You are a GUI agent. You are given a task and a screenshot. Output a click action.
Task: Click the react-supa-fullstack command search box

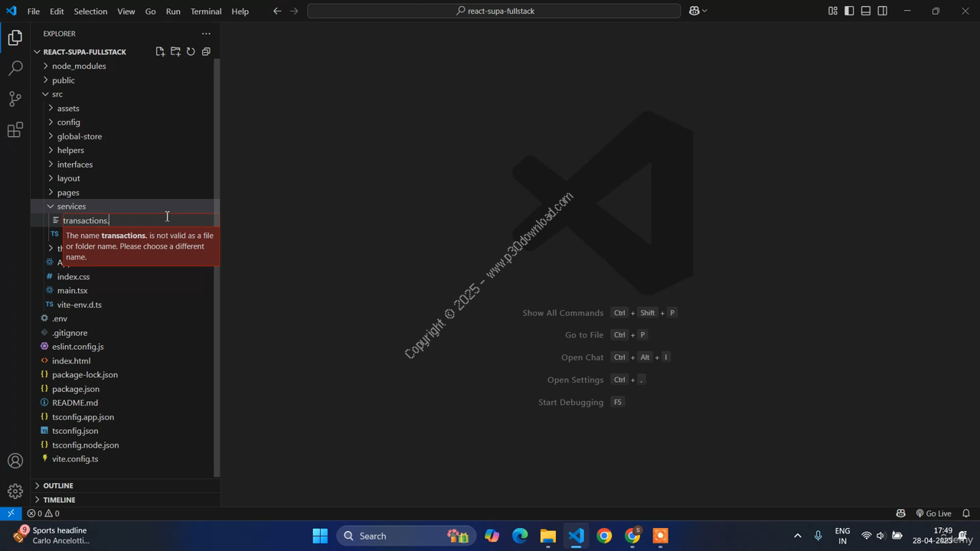(x=494, y=11)
